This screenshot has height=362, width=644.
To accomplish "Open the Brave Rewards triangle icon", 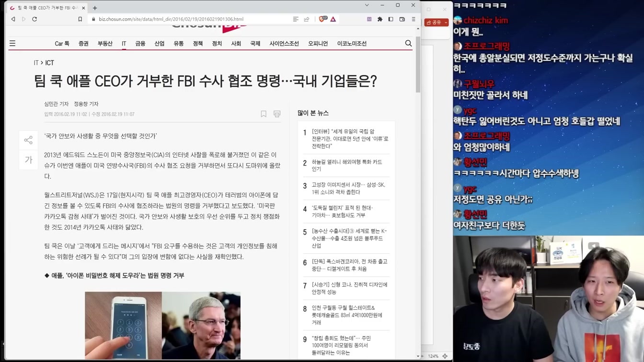I will [333, 19].
